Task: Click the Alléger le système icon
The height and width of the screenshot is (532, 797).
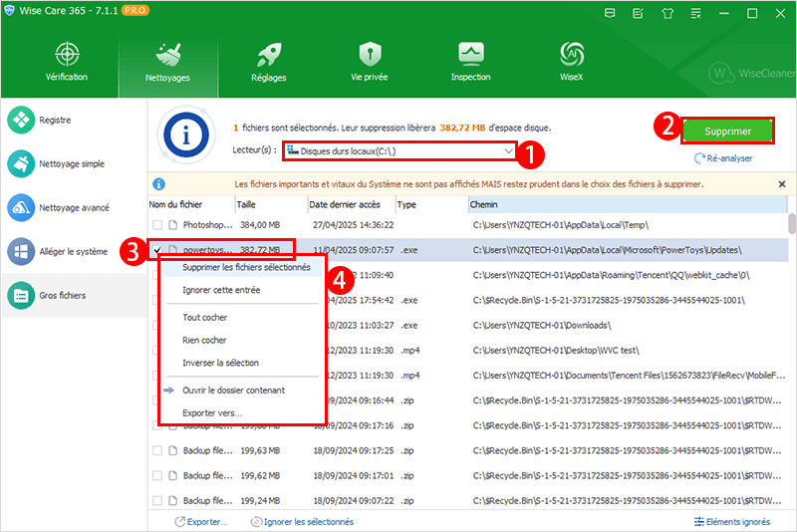Action: 21,251
